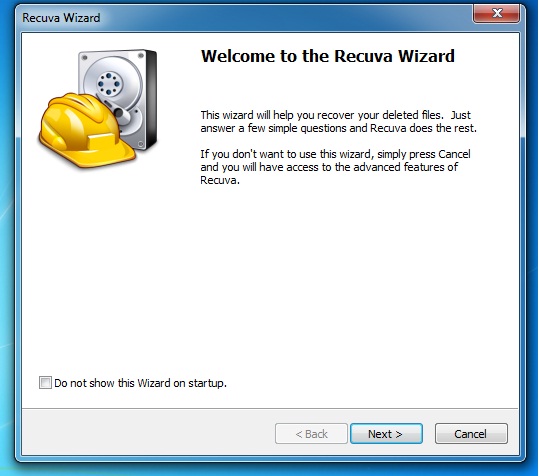Close the Recuva Wizard window
Viewport: 539px width, 476px height.
[496, 14]
